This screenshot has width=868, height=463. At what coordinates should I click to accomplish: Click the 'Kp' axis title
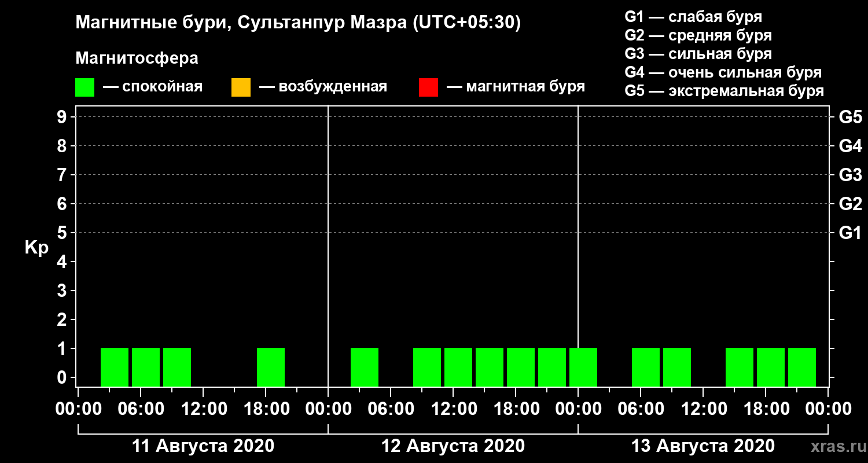click(x=36, y=248)
